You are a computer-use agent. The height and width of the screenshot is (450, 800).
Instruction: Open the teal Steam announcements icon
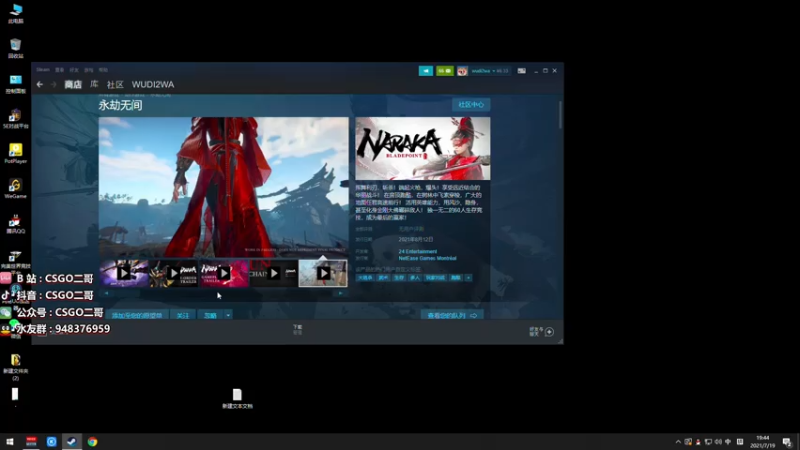pyautogui.click(x=426, y=71)
